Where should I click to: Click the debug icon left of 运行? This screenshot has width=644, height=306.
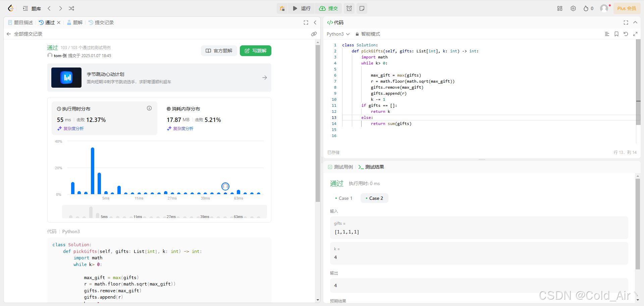[282, 8]
